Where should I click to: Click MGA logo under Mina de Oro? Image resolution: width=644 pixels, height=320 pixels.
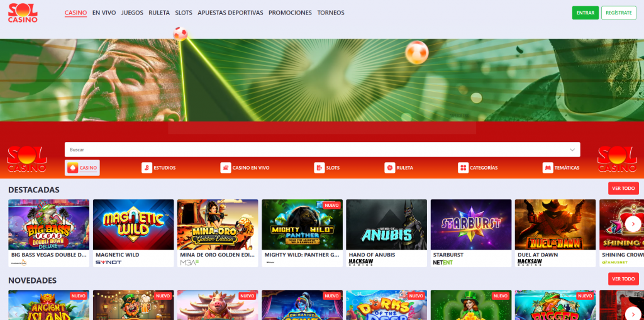[x=189, y=262]
